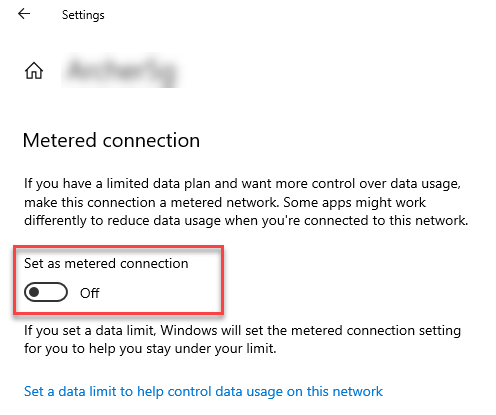Click the toggle's dark knob
Viewport: 496px width, 415px height.
[x=34, y=292]
